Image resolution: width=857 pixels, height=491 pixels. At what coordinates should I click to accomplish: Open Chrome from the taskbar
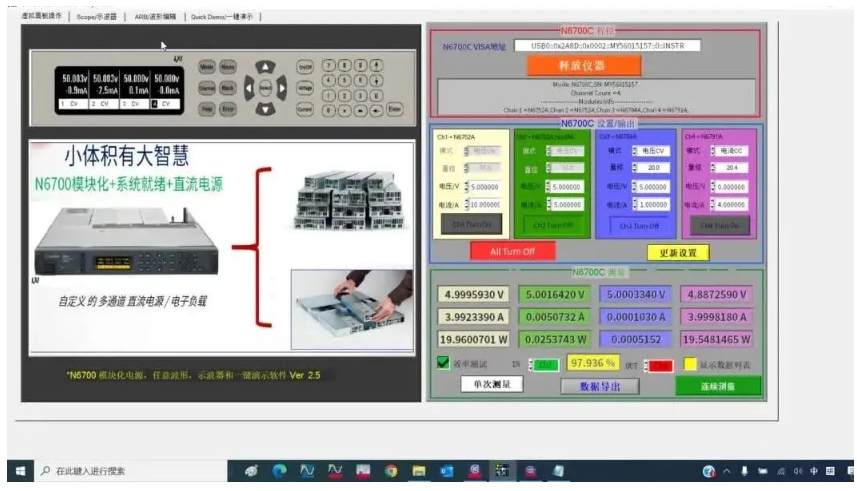(390, 471)
